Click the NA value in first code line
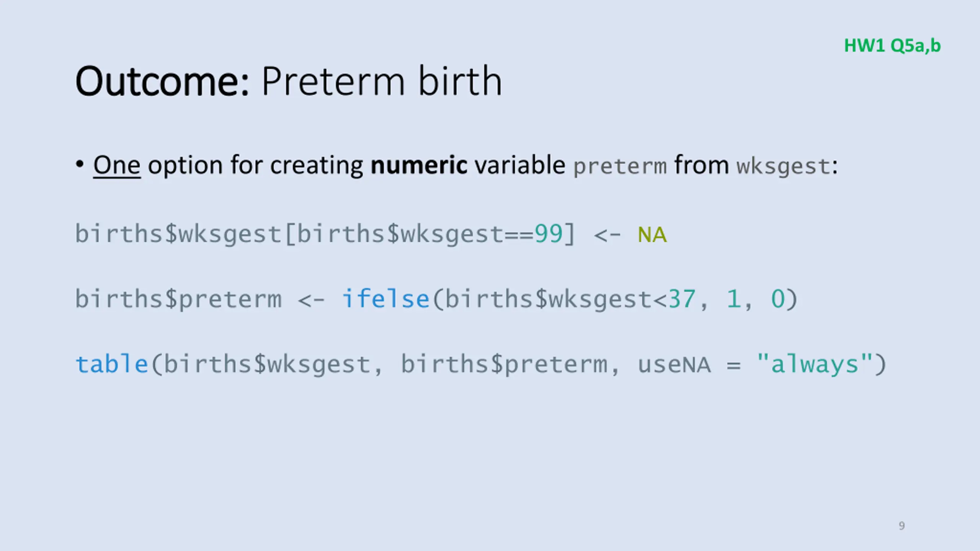 point(652,235)
